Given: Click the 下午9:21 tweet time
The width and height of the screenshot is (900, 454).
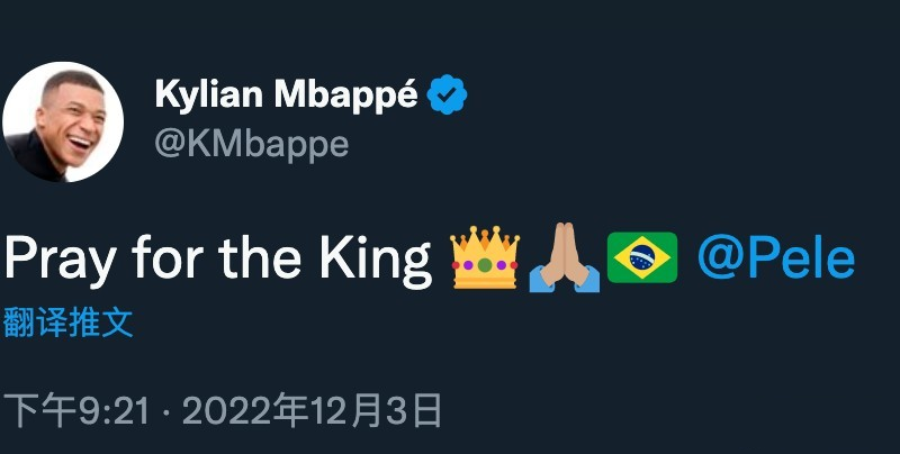Looking at the screenshot, I should pos(76,411).
